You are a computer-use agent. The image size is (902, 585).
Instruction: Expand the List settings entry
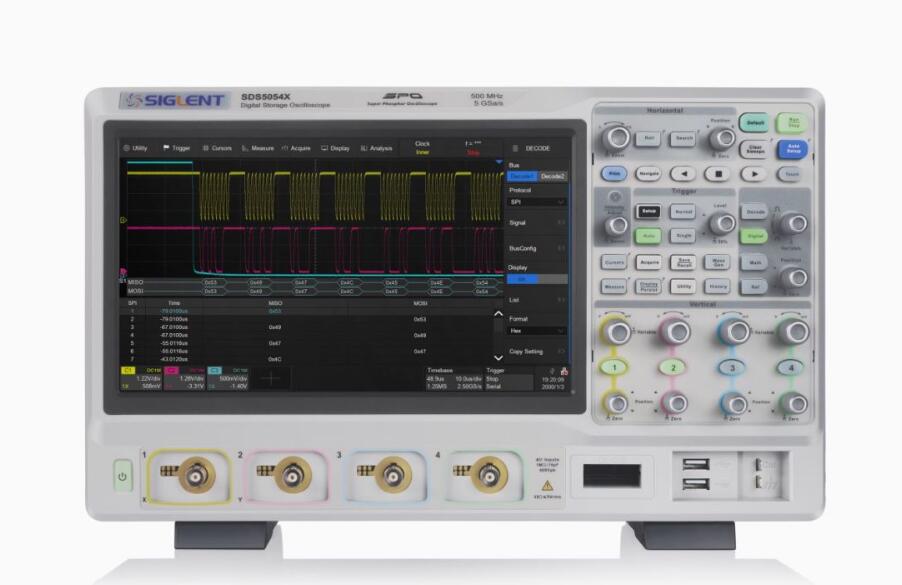tap(537, 300)
